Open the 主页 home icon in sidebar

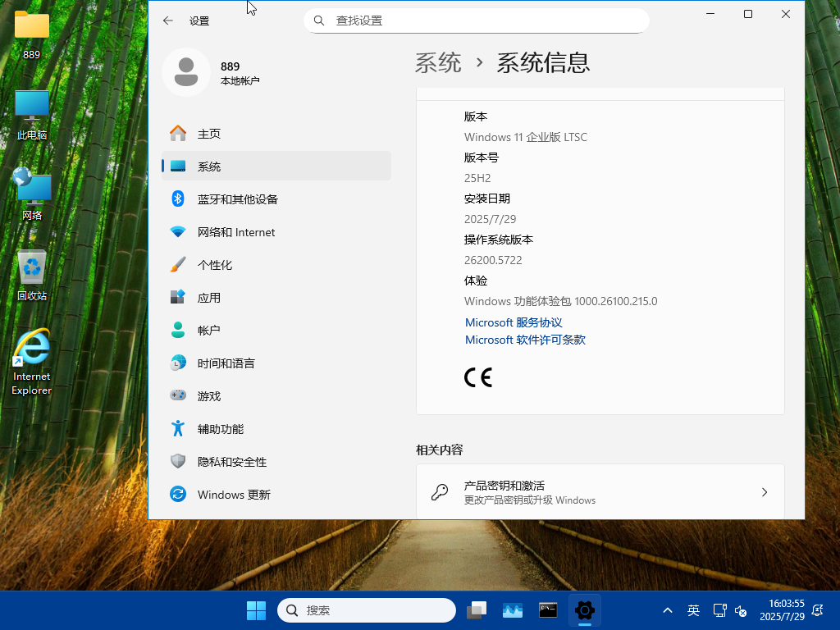tap(178, 134)
